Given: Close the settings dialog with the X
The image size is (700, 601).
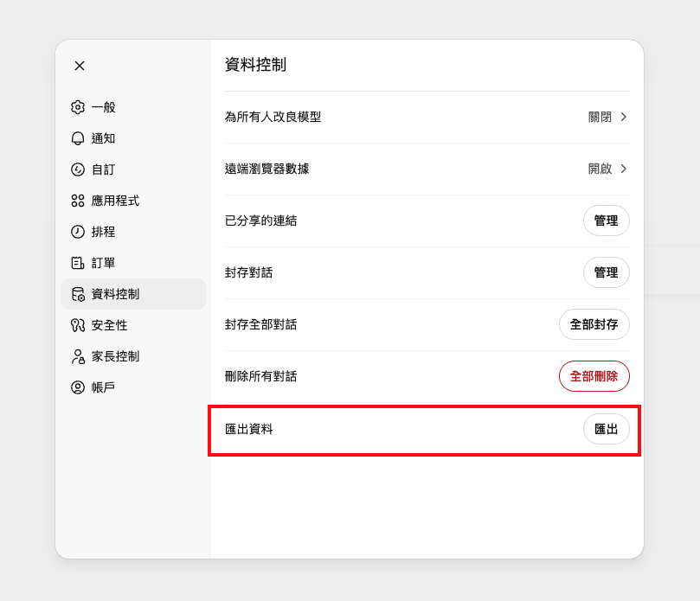Looking at the screenshot, I should click(x=79, y=66).
